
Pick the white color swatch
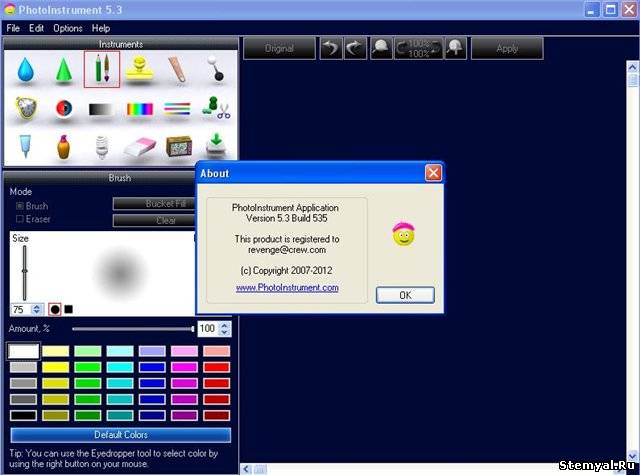coord(24,351)
